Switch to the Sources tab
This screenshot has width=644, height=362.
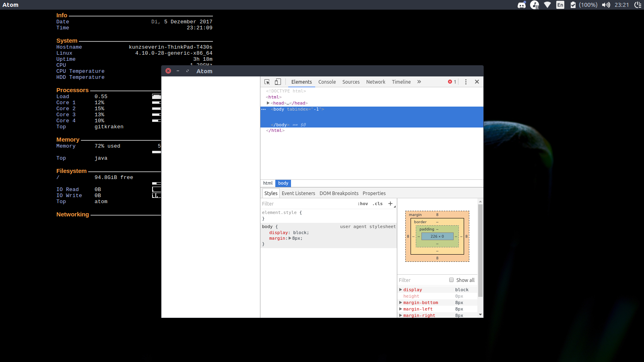tap(351, 82)
